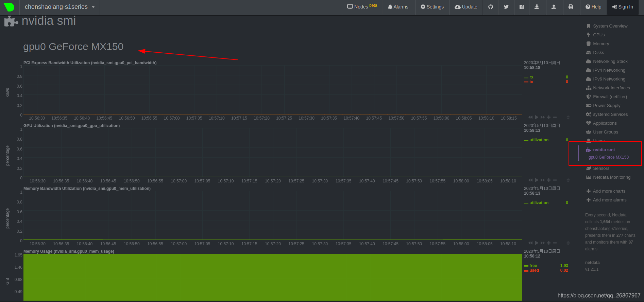Click the Facebook icon in navbar

pyautogui.click(x=522, y=7)
